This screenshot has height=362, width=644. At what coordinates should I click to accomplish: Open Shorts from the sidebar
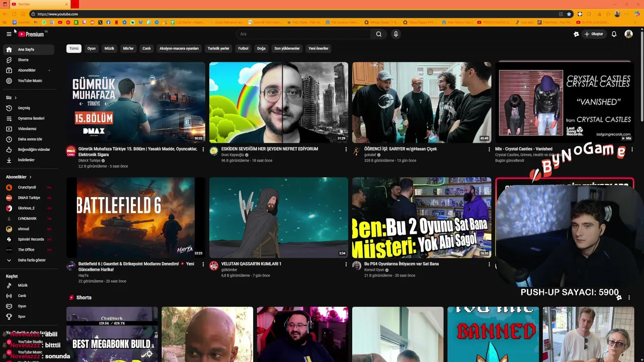(29, 60)
